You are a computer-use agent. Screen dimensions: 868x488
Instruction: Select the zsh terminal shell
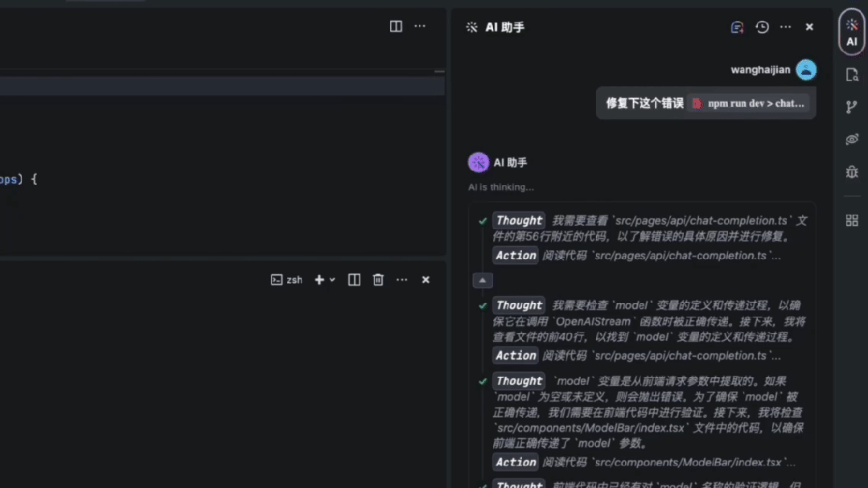[x=286, y=280]
